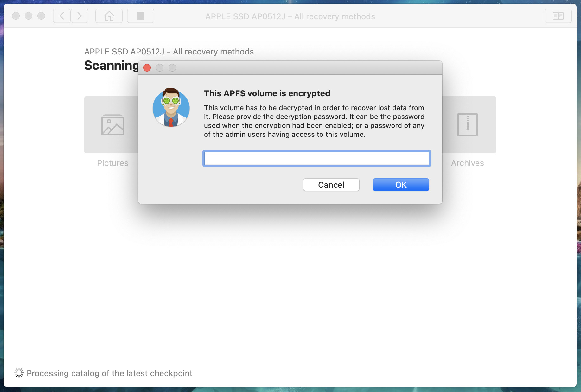Confirm the password with the OK button
This screenshot has width=581, height=392.
pos(401,185)
